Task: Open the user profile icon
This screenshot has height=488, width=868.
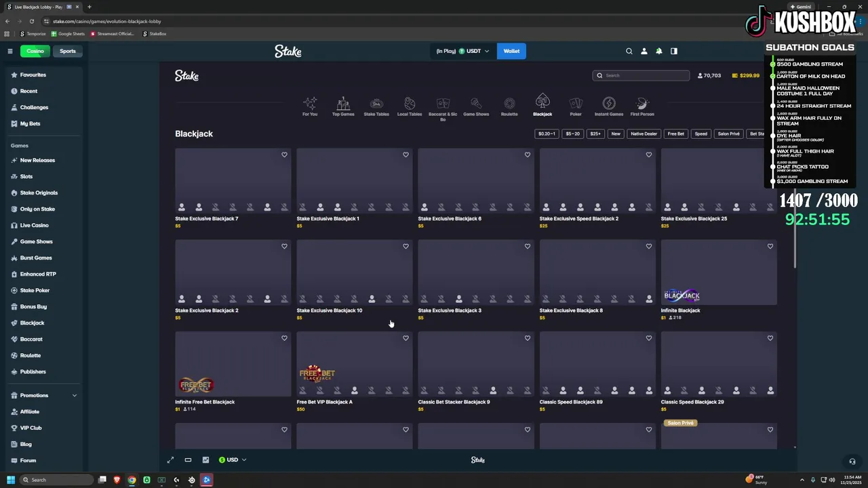Action: 644,51
